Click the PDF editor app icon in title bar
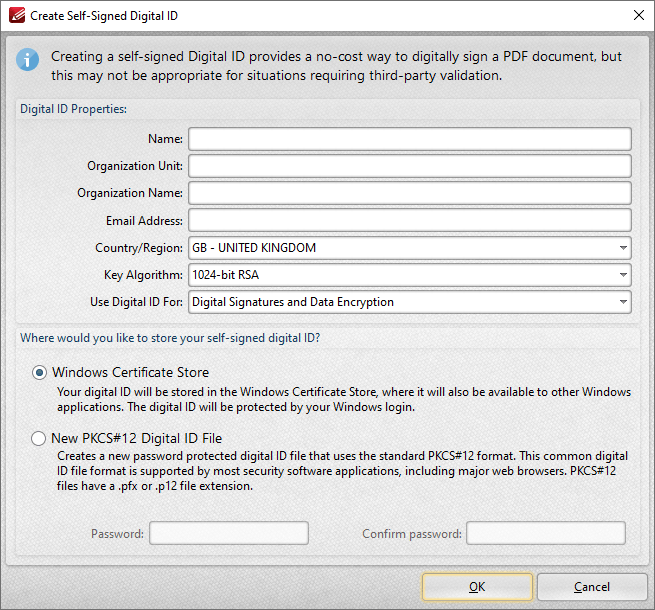 [x=14, y=16]
